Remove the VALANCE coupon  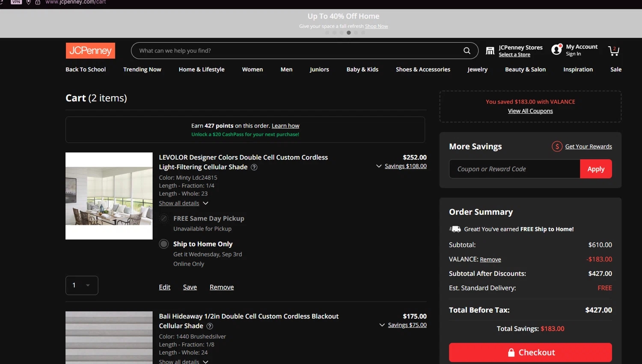pos(490,260)
